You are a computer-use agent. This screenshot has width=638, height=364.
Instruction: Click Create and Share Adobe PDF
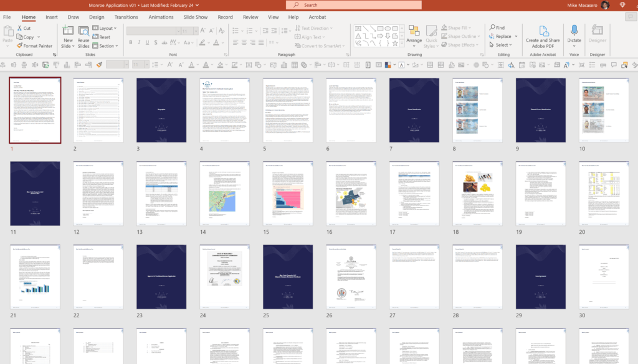tap(543, 37)
